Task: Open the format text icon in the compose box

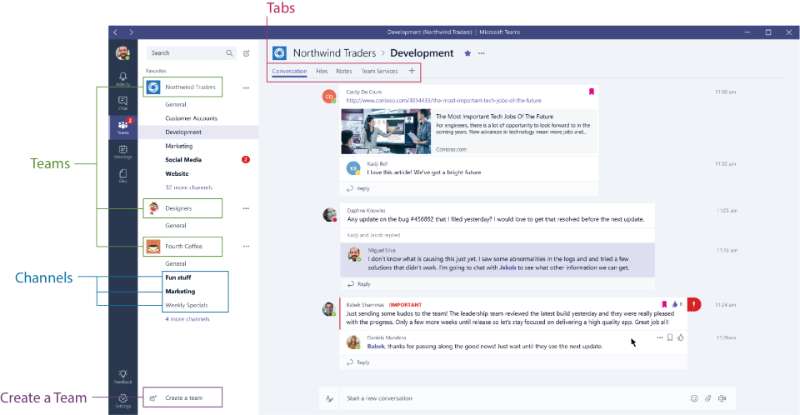Action: [330, 398]
